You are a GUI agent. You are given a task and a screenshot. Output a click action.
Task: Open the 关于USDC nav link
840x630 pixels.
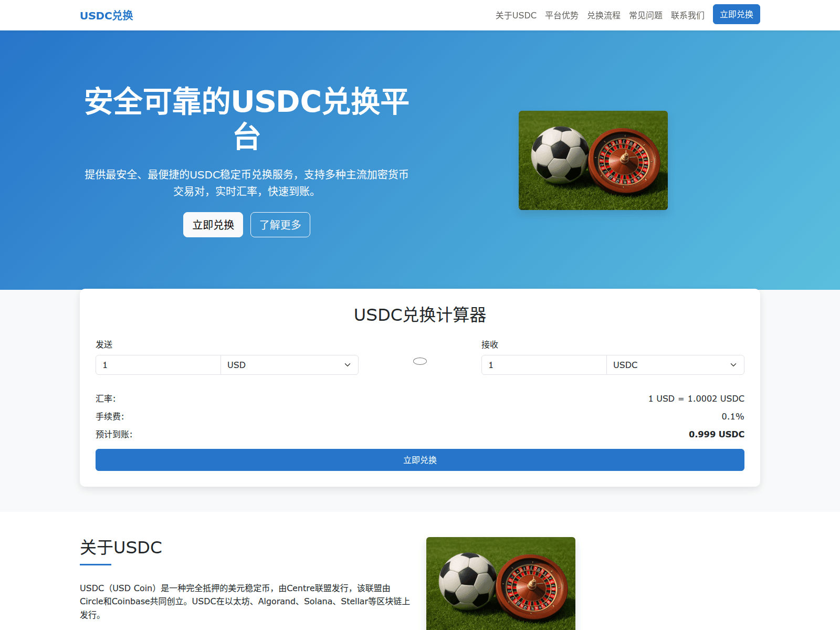516,16
